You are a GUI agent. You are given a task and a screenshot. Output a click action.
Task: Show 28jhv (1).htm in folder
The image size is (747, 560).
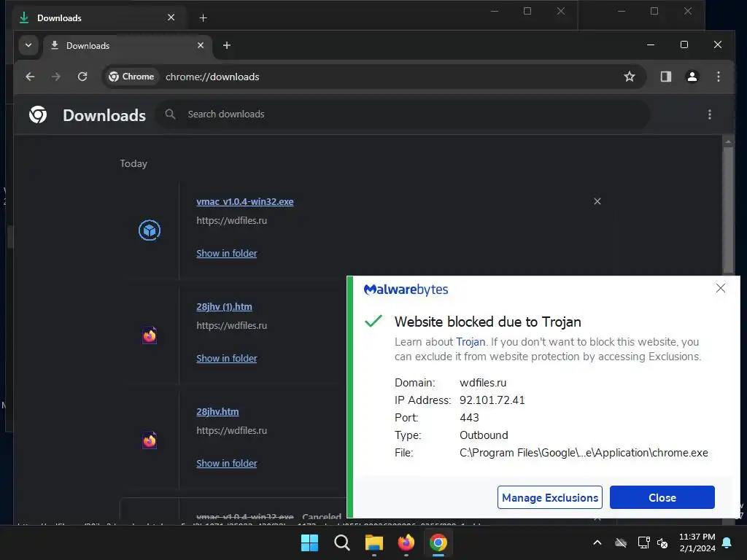227,358
